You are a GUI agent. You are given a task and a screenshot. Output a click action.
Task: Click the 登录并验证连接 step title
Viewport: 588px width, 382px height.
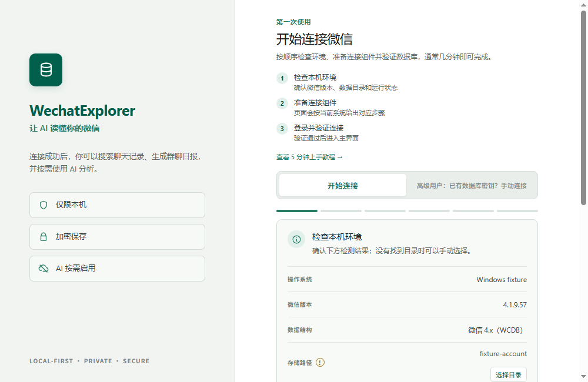tap(318, 128)
